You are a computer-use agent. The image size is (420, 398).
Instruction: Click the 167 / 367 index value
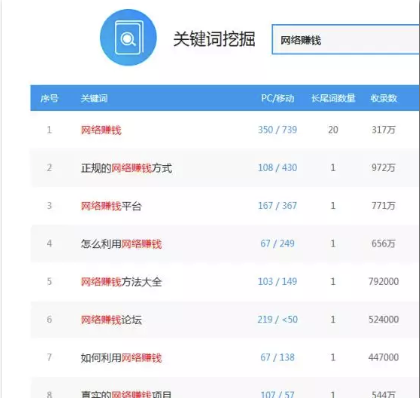pyautogui.click(x=277, y=206)
